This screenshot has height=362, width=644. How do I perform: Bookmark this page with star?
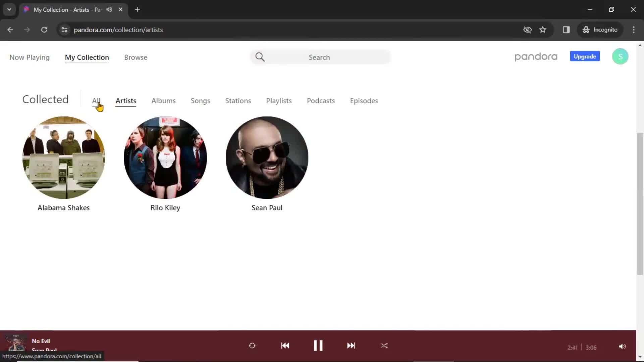coord(543,30)
